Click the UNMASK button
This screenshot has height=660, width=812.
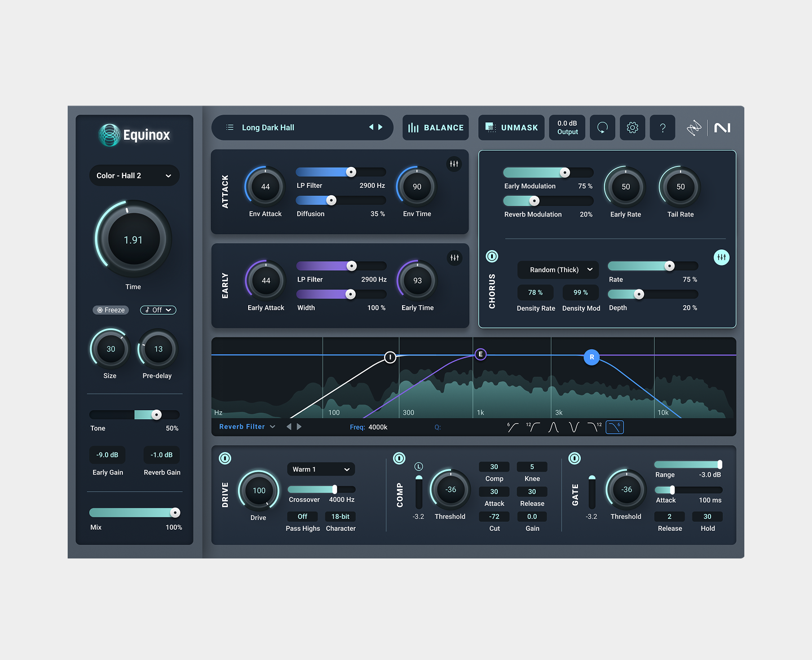click(x=511, y=127)
